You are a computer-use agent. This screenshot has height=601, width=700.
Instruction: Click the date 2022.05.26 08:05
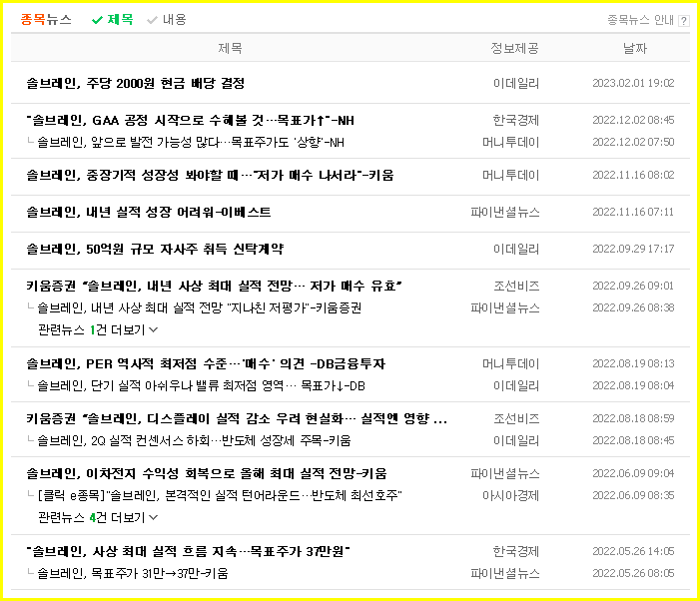coord(633,574)
